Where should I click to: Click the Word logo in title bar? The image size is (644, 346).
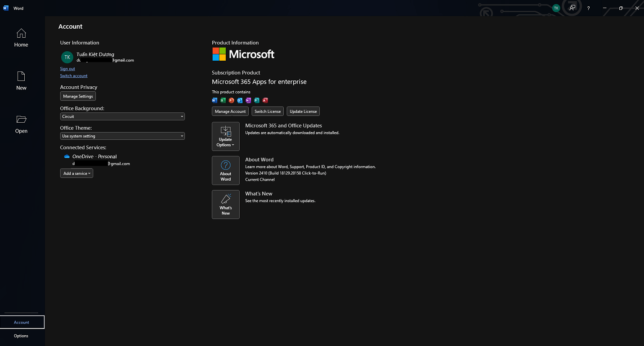(x=6, y=8)
